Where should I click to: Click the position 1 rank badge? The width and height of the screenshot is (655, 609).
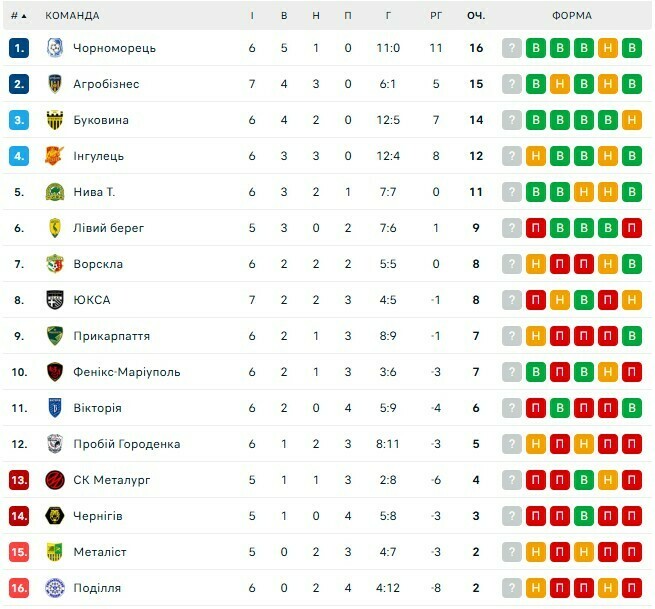[19, 48]
